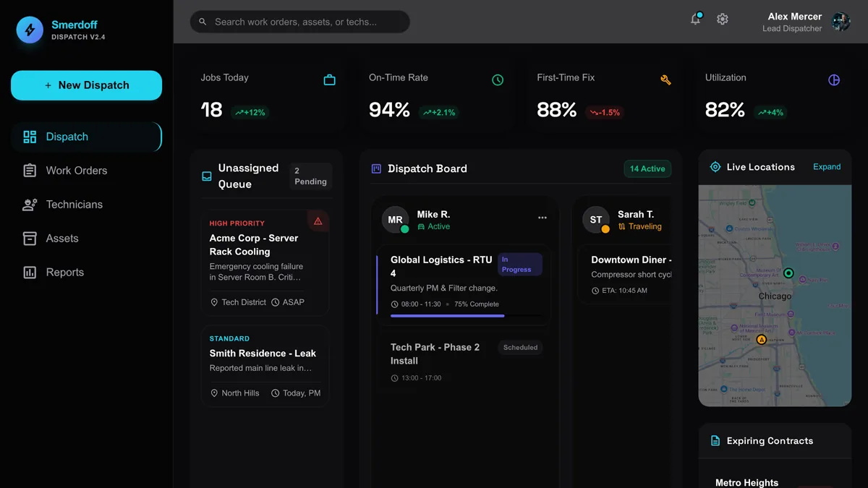Image resolution: width=868 pixels, height=488 pixels.
Task: Click the Utilization pie chart icon
Action: 834,80
